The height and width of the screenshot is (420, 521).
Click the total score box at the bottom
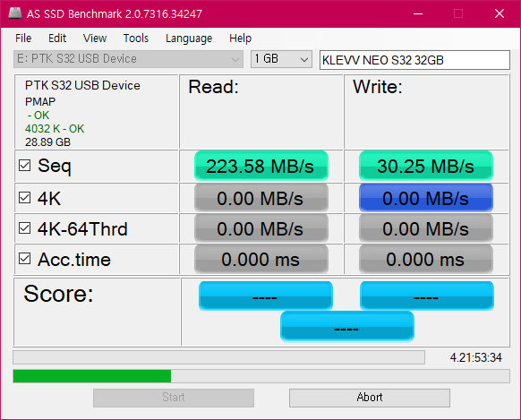[347, 326]
